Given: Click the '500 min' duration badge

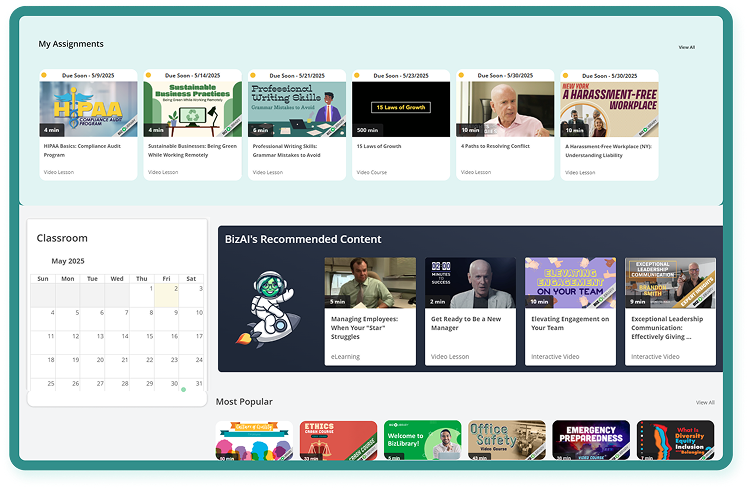Looking at the screenshot, I should (367, 130).
